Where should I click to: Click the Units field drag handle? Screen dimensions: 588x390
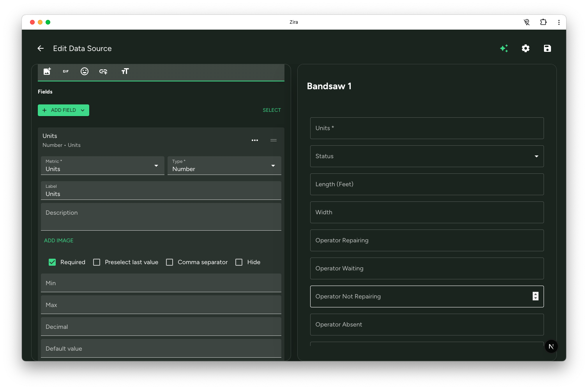click(274, 140)
